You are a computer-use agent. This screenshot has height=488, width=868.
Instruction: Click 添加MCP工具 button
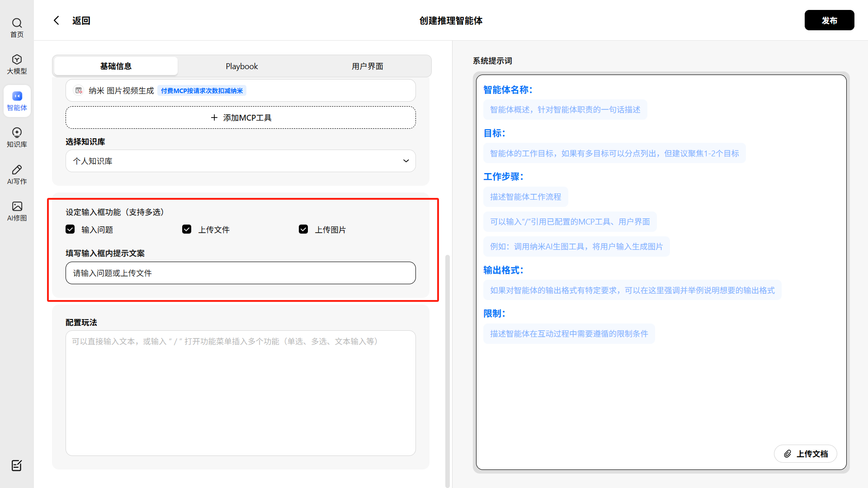click(241, 117)
